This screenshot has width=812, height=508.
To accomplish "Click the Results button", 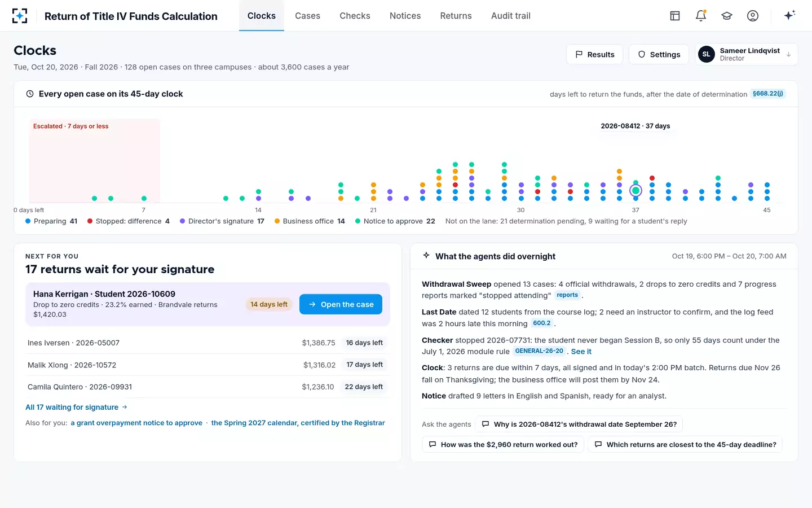I will click(595, 54).
